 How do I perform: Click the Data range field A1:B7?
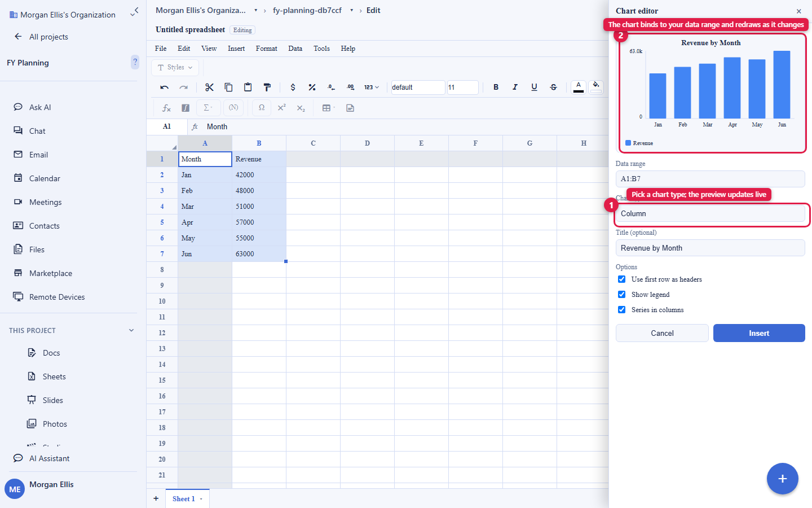[x=710, y=179]
